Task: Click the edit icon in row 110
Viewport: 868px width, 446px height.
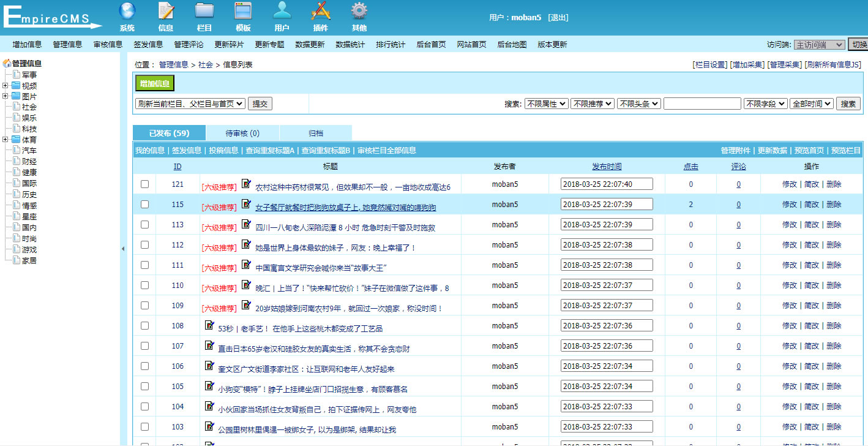Action: coord(246,284)
